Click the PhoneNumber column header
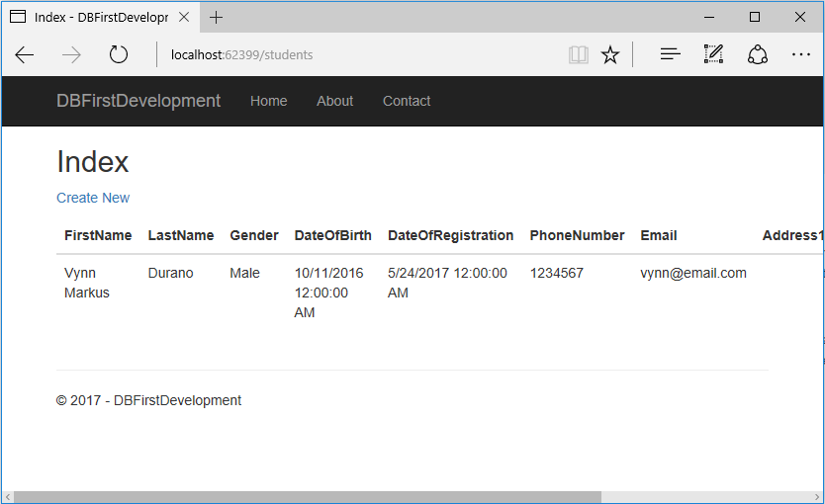Image resolution: width=825 pixels, height=504 pixels. pos(577,235)
